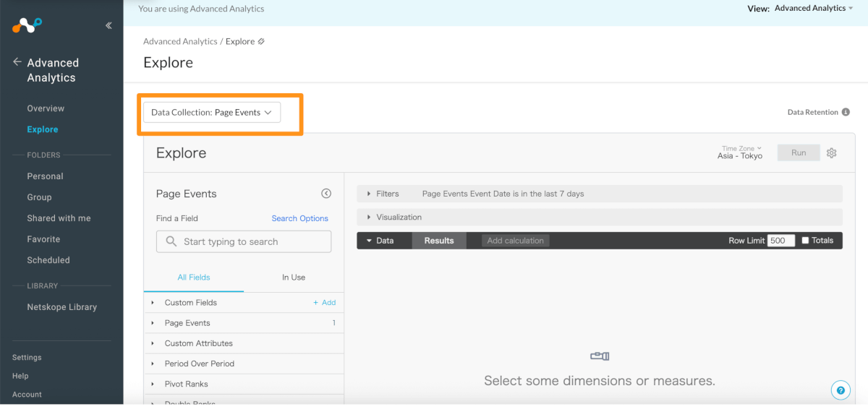868x417 pixels.
Task: Collapse the sidebar with double-chevron icon
Action: (x=109, y=25)
